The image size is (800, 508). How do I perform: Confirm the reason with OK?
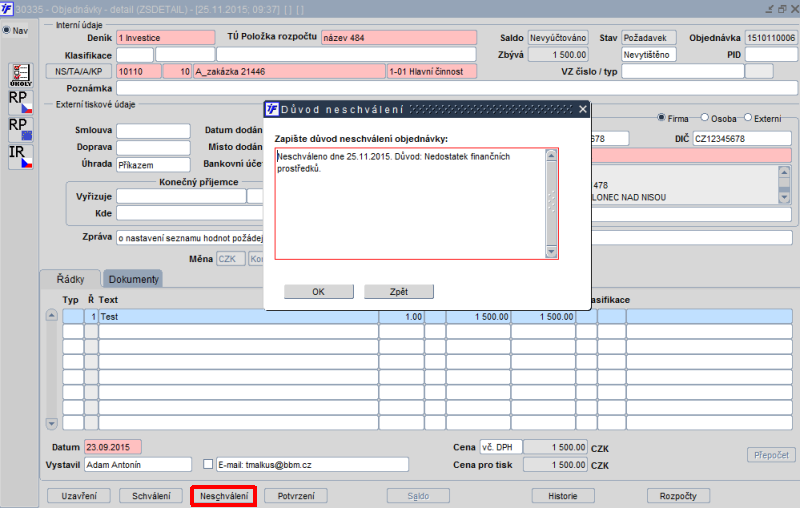tap(318, 292)
